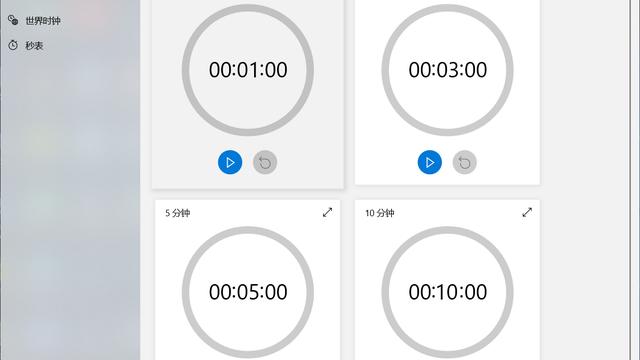Click the stopwatch icon in sidebar

pyautogui.click(x=13, y=45)
